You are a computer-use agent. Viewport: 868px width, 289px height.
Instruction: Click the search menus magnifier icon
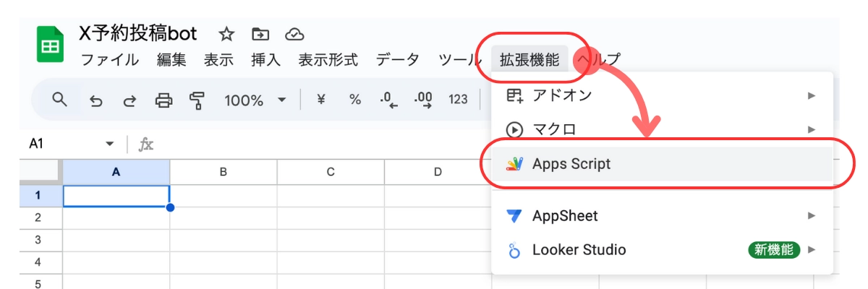click(61, 100)
